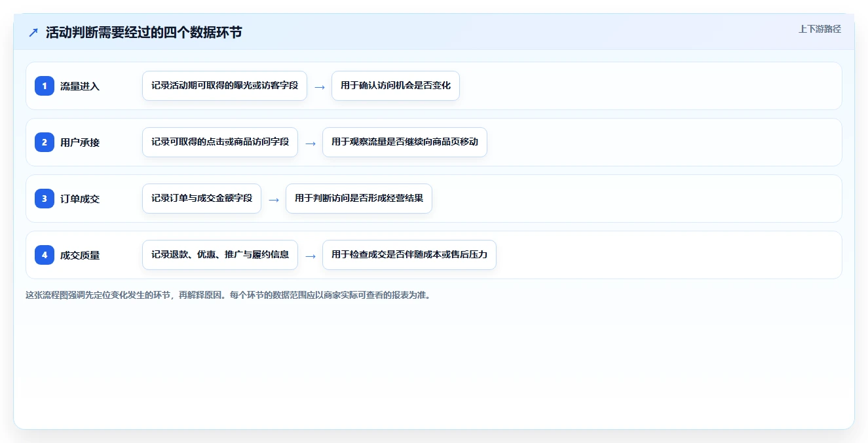Select the 成交质量 step label
868x443 pixels.
80,255
